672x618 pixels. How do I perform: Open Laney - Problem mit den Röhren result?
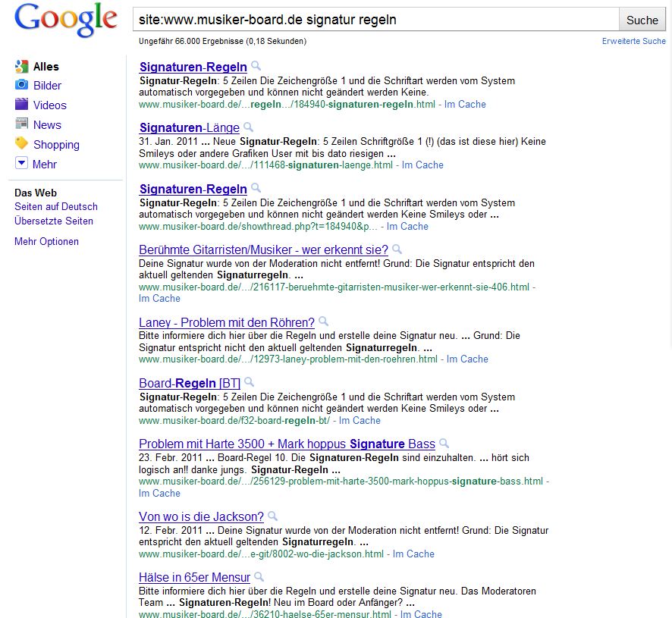pyautogui.click(x=227, y=322)
